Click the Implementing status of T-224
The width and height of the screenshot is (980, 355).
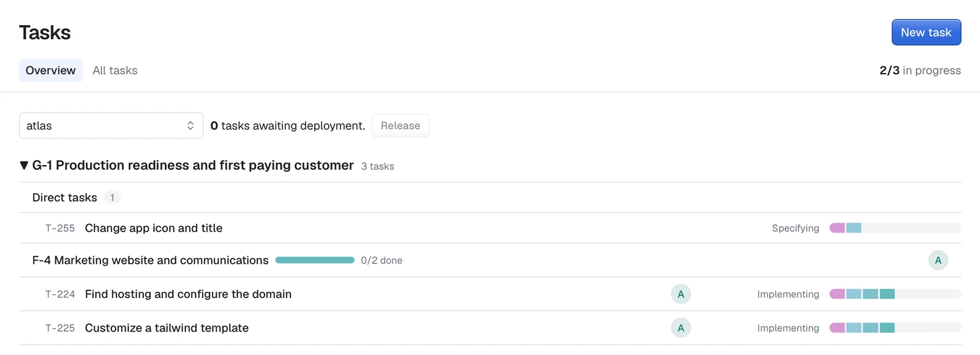[x=788, y=294]
